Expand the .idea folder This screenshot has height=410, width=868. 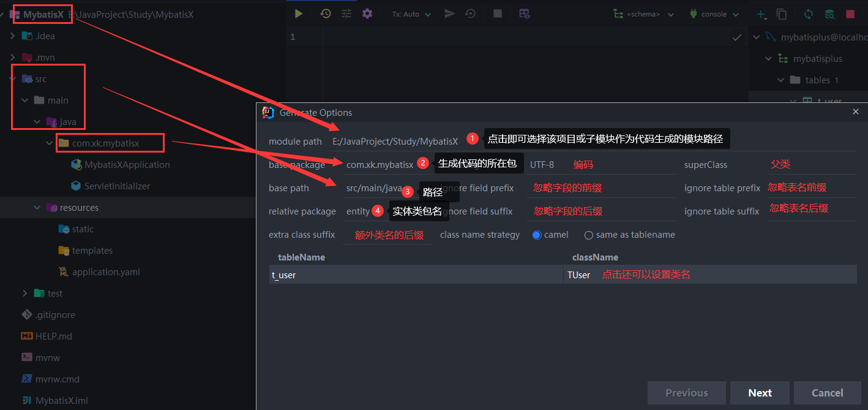tap(12, 36)
